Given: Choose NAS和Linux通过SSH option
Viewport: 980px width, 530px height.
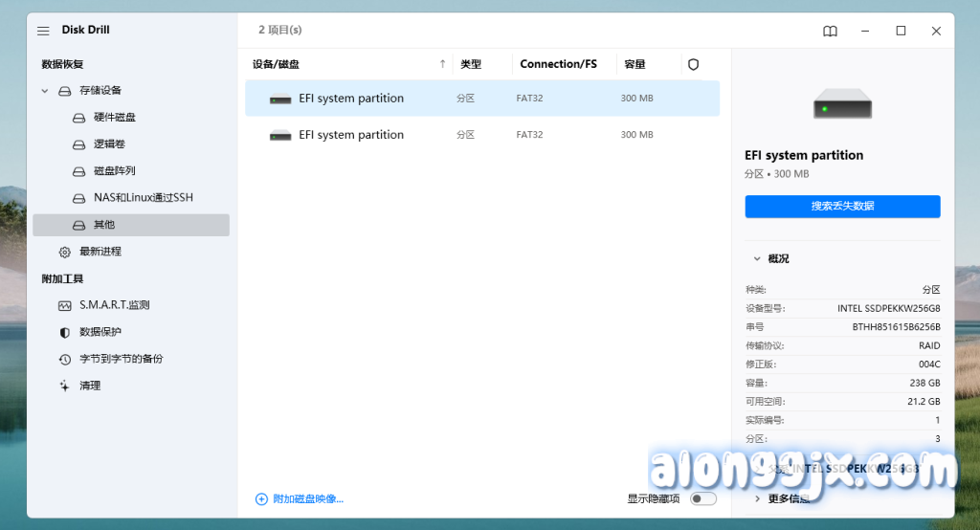Looking at the screenshot, I should [x=143, y=198].
